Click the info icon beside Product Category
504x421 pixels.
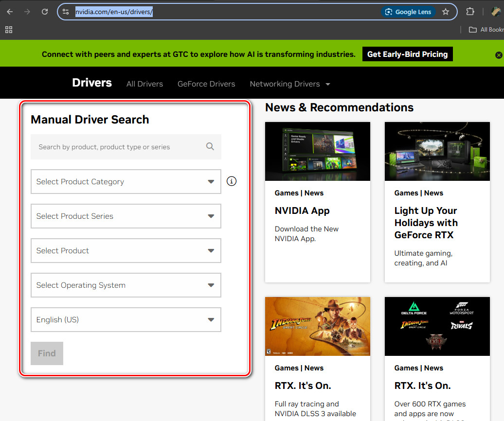[232, 181]
